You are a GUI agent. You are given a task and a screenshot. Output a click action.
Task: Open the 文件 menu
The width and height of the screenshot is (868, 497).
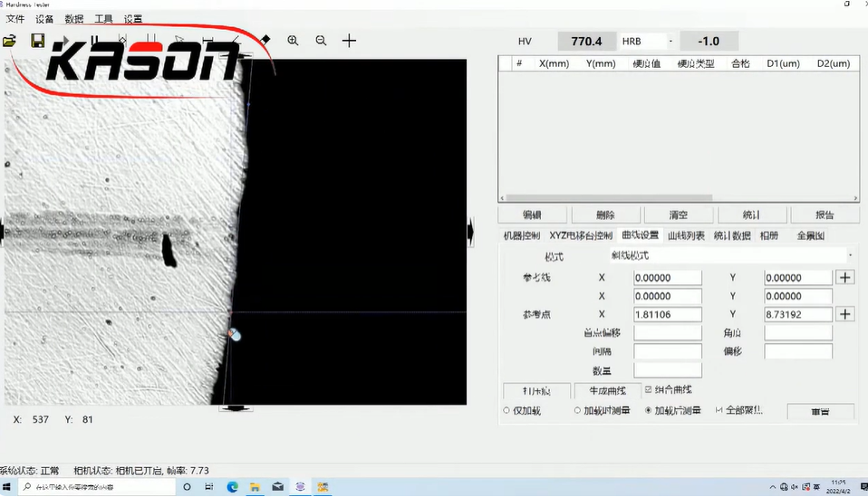(x=14, y=19)
